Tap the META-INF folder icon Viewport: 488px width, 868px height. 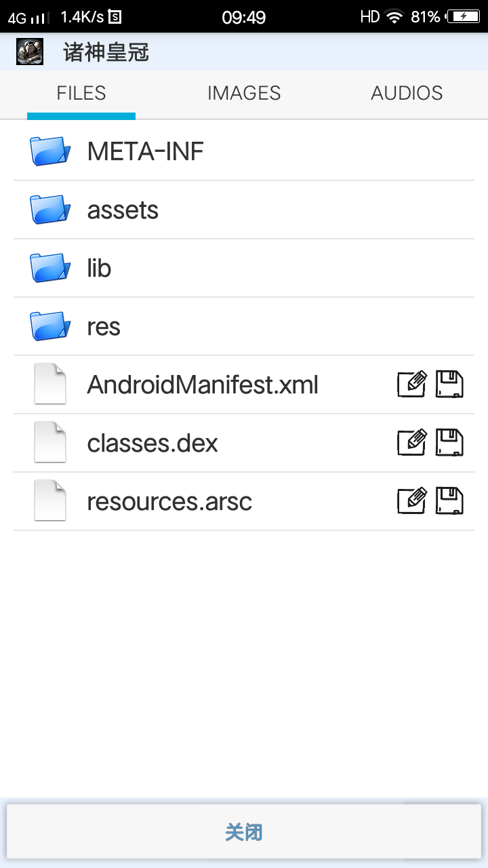click(50, 151)
